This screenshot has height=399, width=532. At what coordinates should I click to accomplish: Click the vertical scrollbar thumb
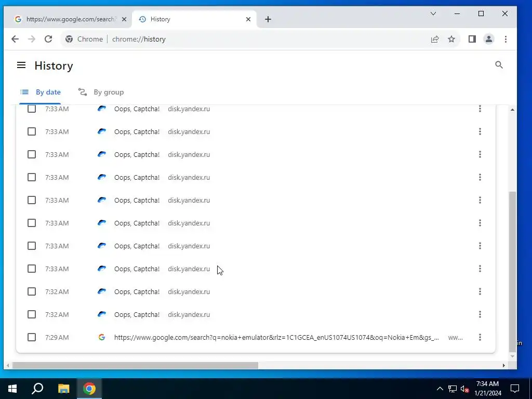(512, 272)
